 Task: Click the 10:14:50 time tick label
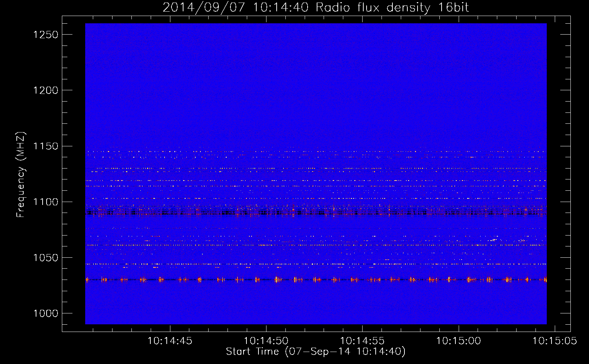266,341
